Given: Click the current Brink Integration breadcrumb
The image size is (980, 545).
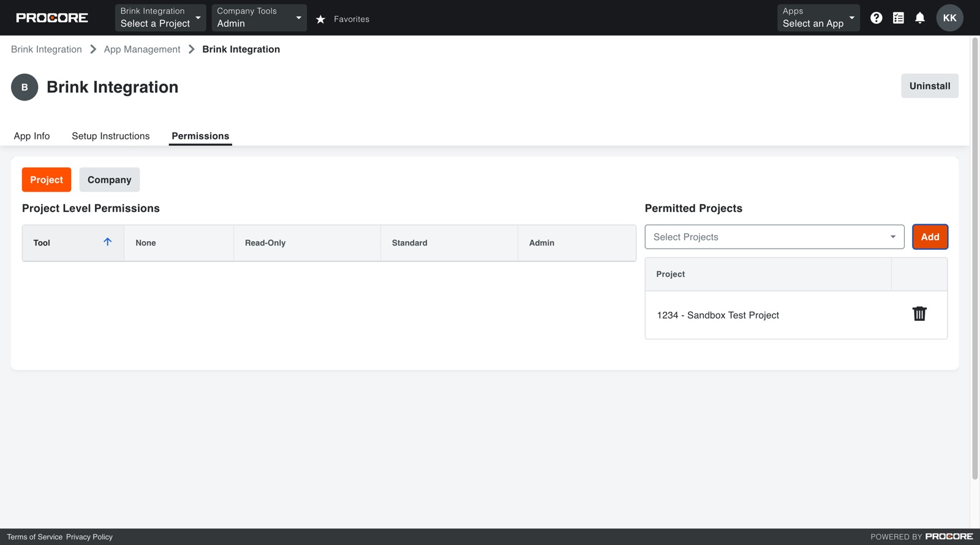Looking at the screenshot, I should click(241, 49).
